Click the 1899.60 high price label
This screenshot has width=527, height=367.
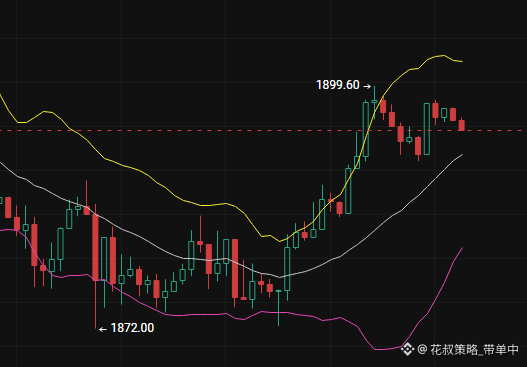click(338, 85)
